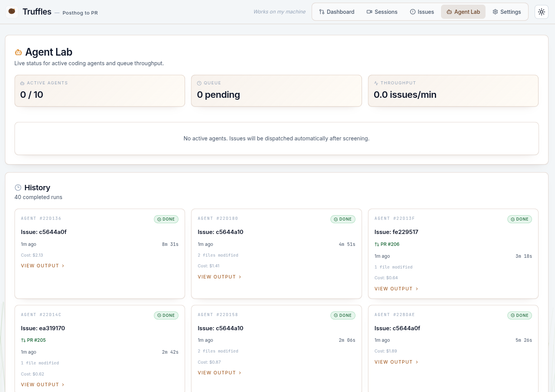This screenshot has height=392, width=555.
Task: Open the Dashboard tab
Action: [x=337, y=12]
